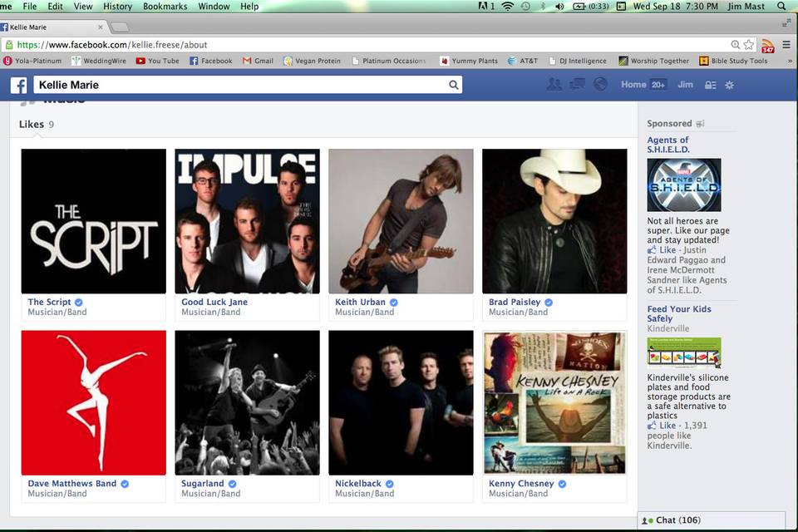The width and height of the screenshot is (798, 532).
Task: Open the File menu
Action: tap(30, 6)
